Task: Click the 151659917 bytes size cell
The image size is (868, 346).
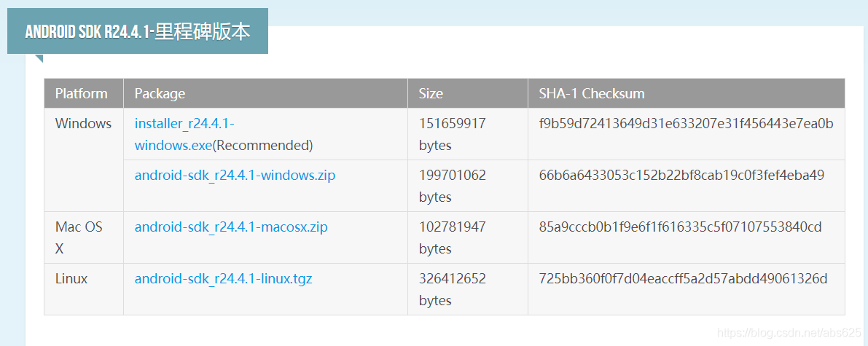Action: [452, 134]
